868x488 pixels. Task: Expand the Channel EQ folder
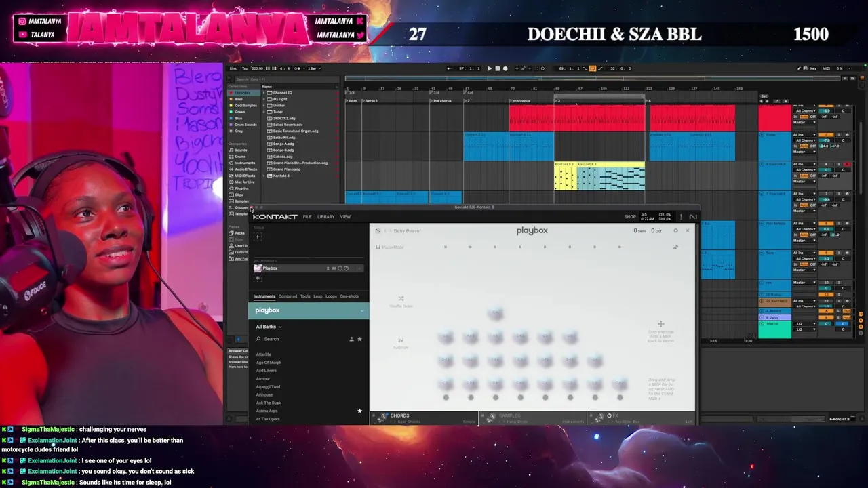(x=264, y=93)
